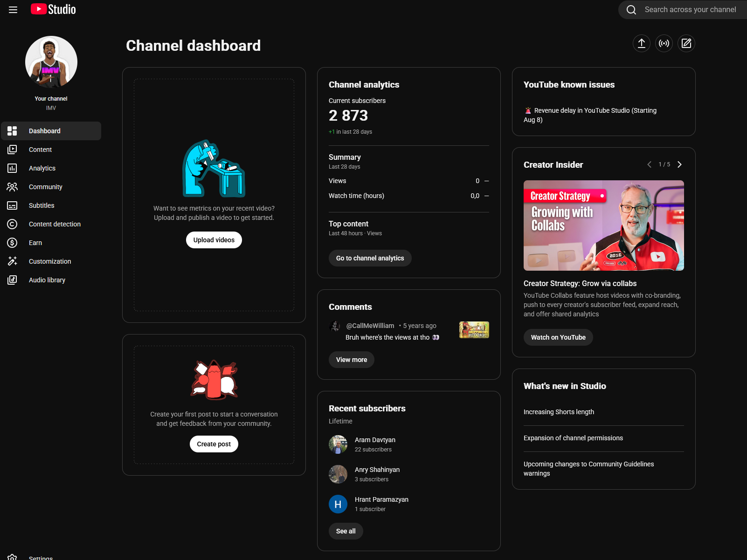Viewport: 747px width, 560px height.
Task: Click the Subtitles sidebar icon
Action: [x=12, y=205]
